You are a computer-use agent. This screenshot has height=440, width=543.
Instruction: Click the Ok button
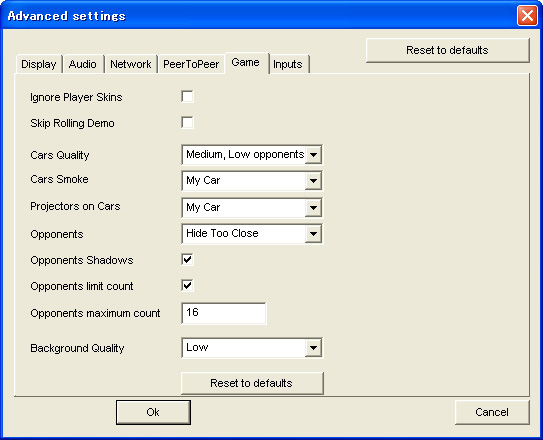153,412
